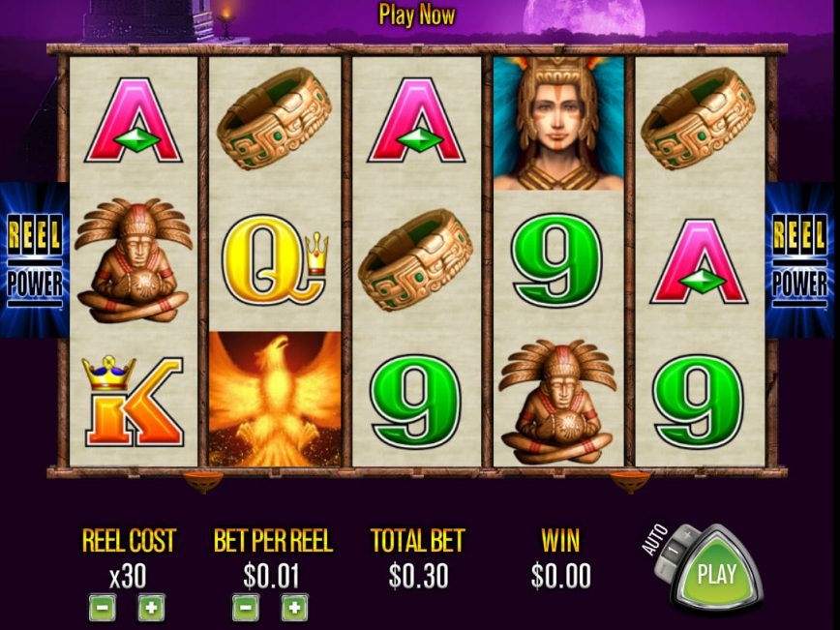Decrease reel cost with minus button
840x630 pixels.
[x=103, y=608]
